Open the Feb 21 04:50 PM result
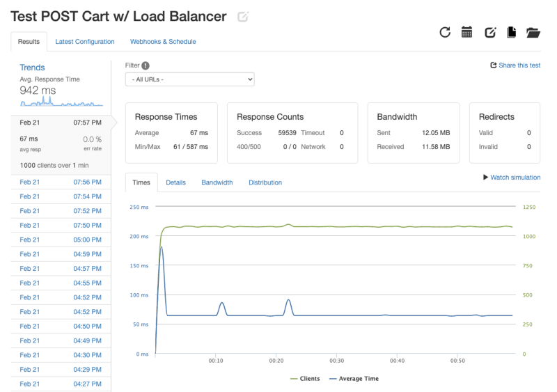557x392 pixels. coord(61,327)
